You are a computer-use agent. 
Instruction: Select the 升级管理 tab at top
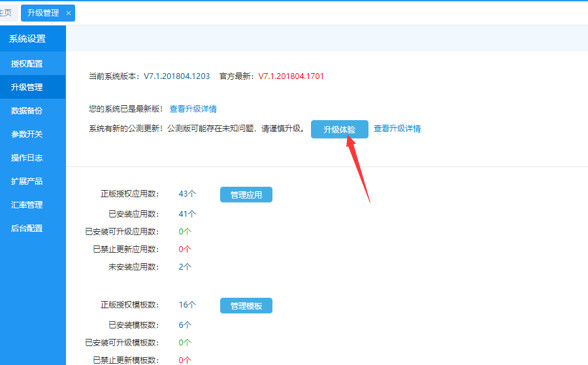point(43,13)
